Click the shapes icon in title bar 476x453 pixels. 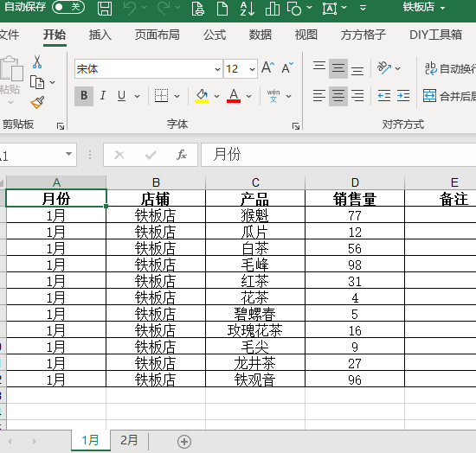point(294,8)
